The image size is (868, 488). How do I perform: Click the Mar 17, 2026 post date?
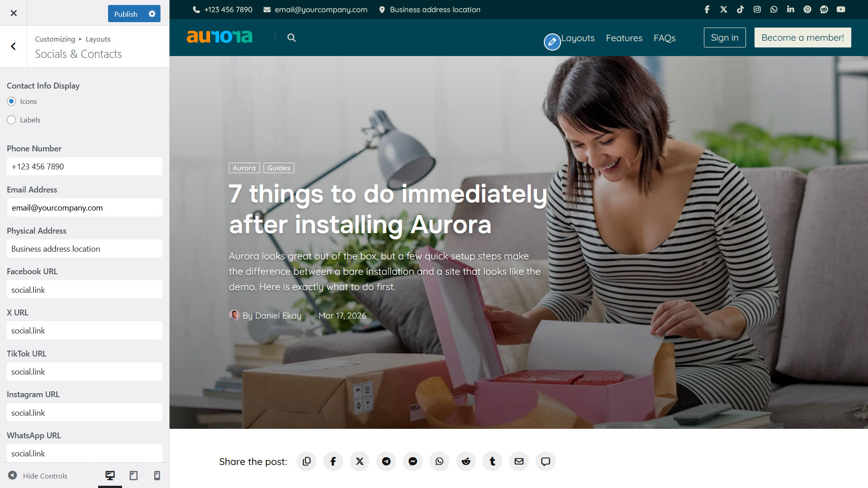pyautogui.click(x=342, y=315)
